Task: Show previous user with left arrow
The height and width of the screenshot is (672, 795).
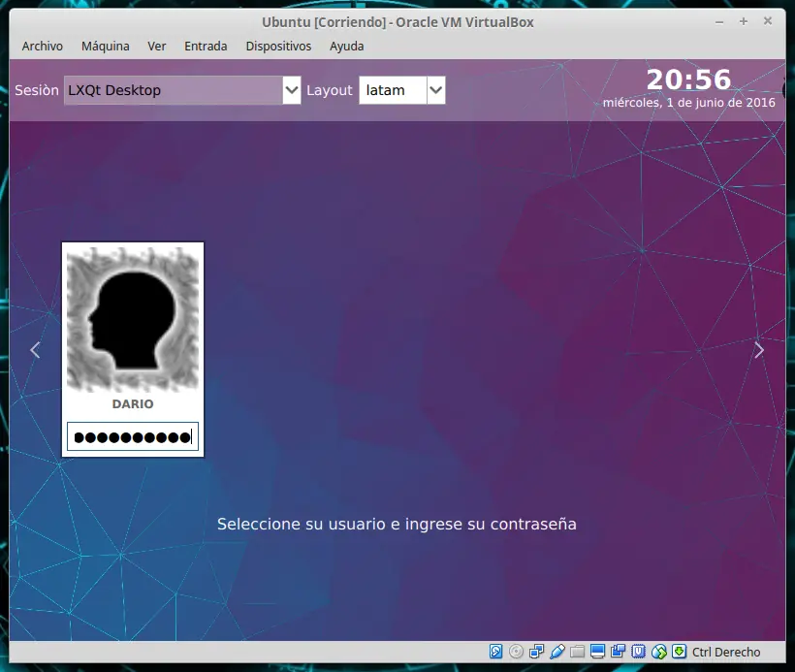Action: point(35,350)
